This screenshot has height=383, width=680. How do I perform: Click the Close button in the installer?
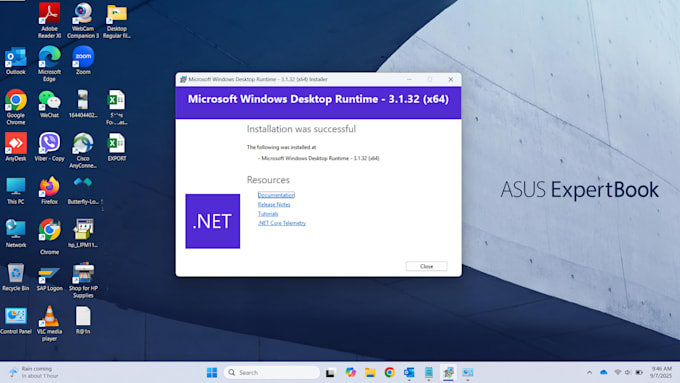click(x=426, y=266)
